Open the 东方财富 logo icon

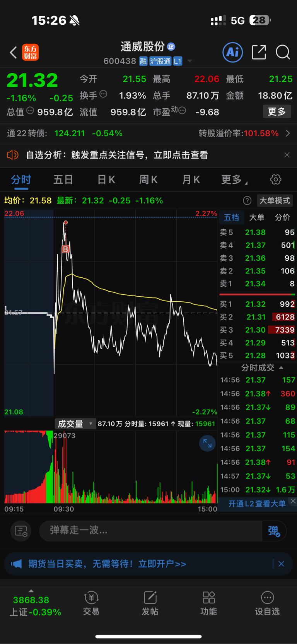pos(31,52)
